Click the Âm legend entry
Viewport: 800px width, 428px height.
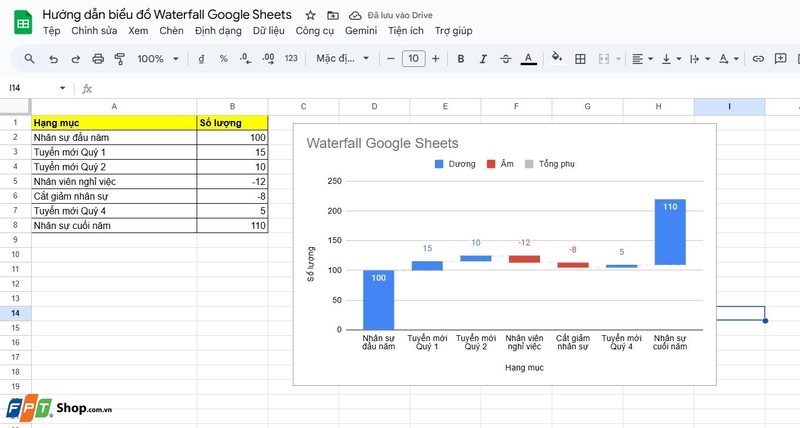(500, 164)
